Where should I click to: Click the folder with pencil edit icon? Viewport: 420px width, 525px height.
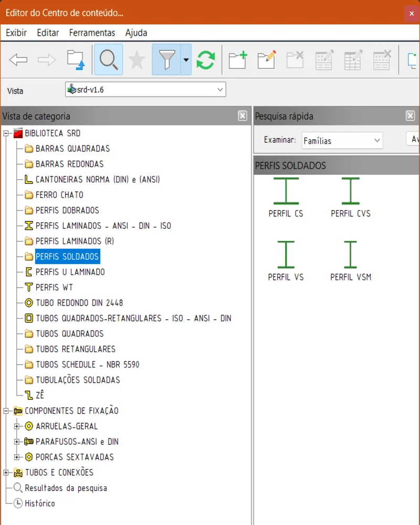click(x=267, y=60)
